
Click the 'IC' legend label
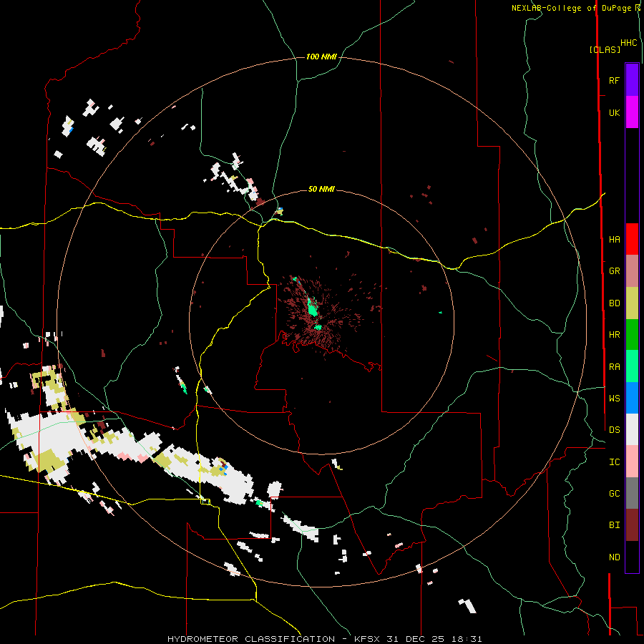tap(614, 462)
